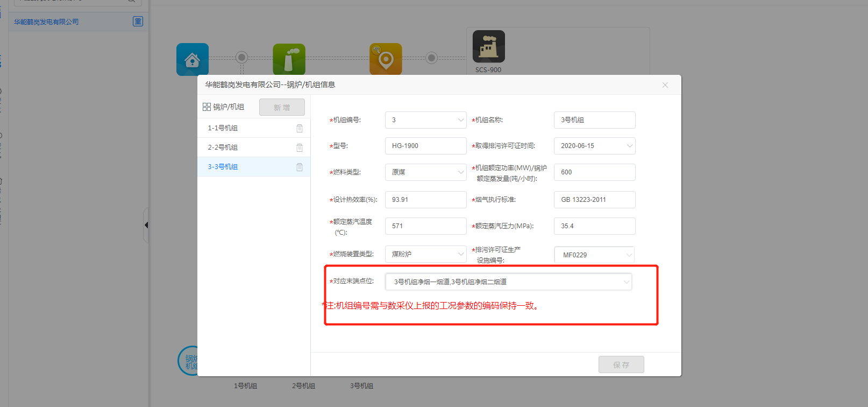Screen dimensions: 868x407
Task: Open the 燃料类型 dropdown showing 原煤
Action: [426, 172]
